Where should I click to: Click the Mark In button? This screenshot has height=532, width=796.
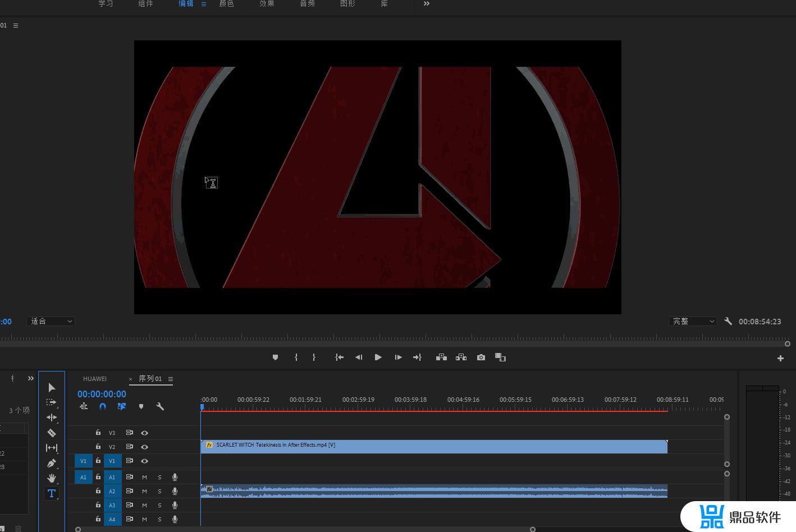(296, 357)
